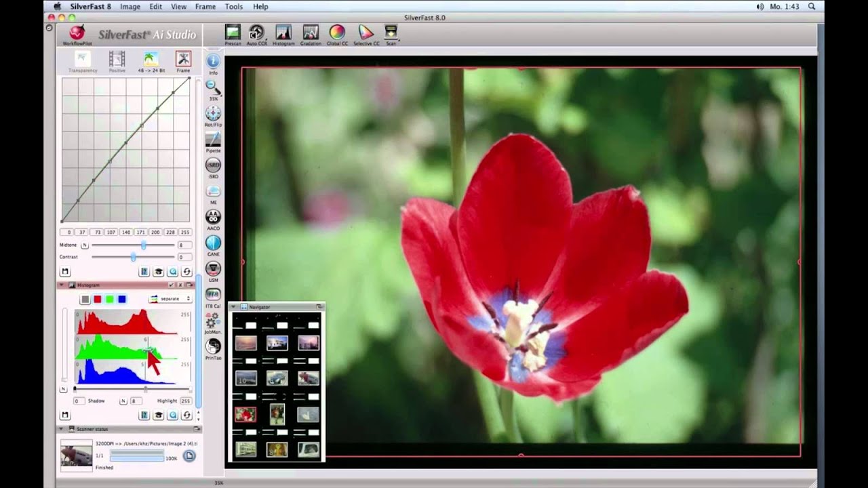The image size is (868, 488).
Task: Open the Global CC tool
Action: 337,35
